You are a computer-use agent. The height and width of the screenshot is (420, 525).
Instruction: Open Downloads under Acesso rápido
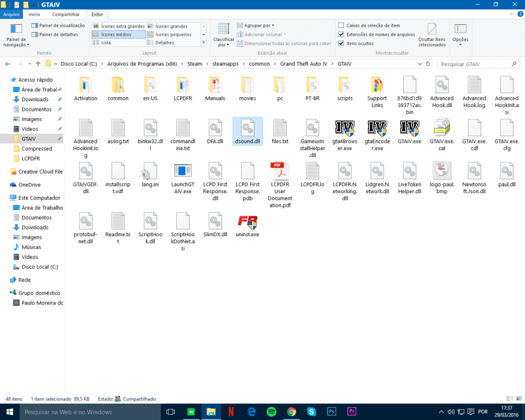[35, 99]
